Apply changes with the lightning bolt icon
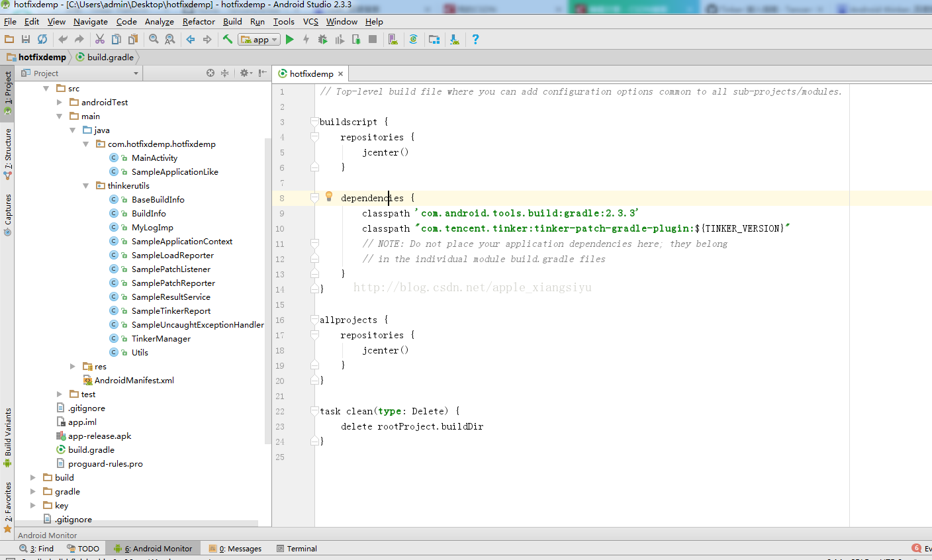The width and height of the screenshot is (932, 560). tap(306, 40)
